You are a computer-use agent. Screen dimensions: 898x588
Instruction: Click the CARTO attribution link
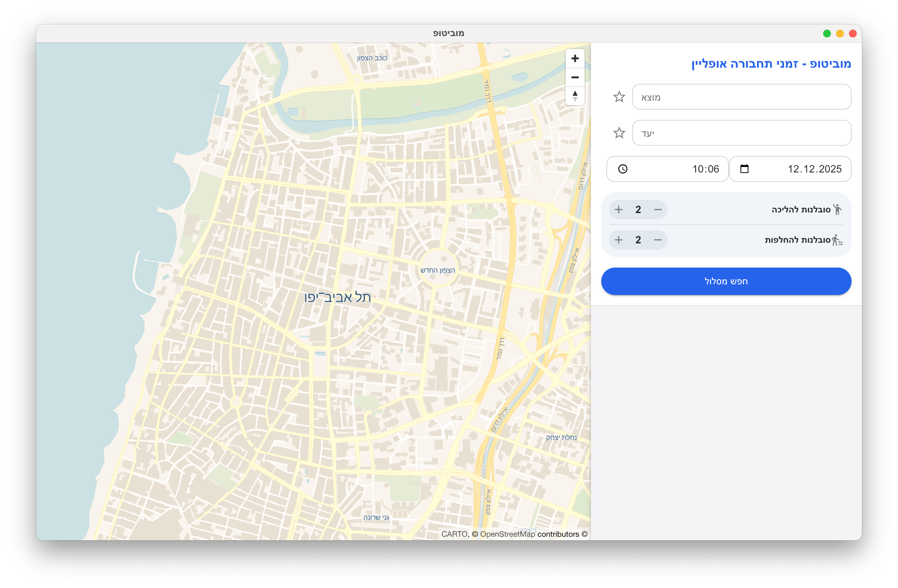(454, 534)
